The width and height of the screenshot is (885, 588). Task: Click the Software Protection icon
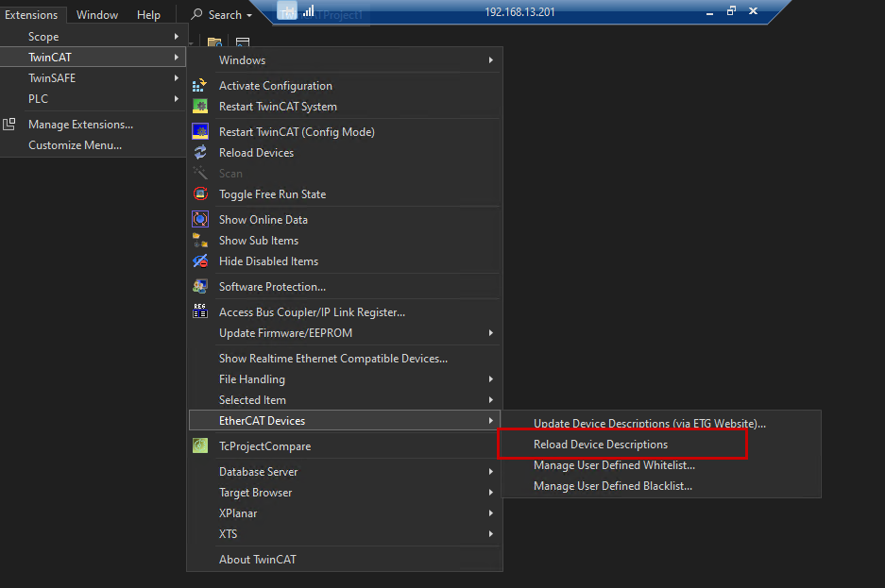pos(200,286)
